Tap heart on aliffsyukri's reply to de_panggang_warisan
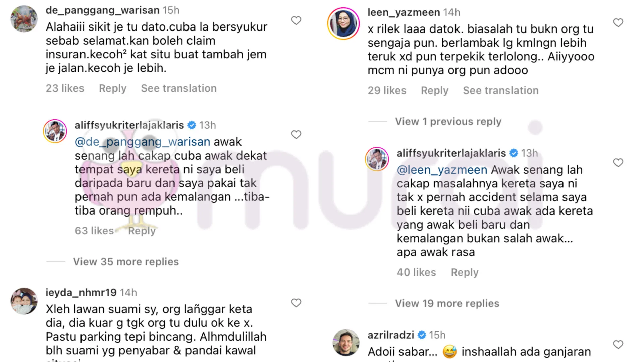The image size is (644, 362). coord(296,134)
